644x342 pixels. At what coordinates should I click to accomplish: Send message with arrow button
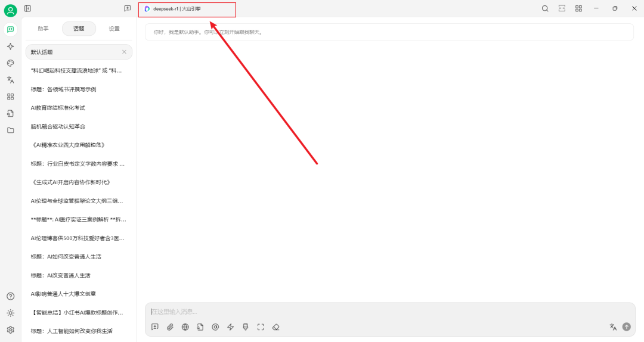click(626, 327)
